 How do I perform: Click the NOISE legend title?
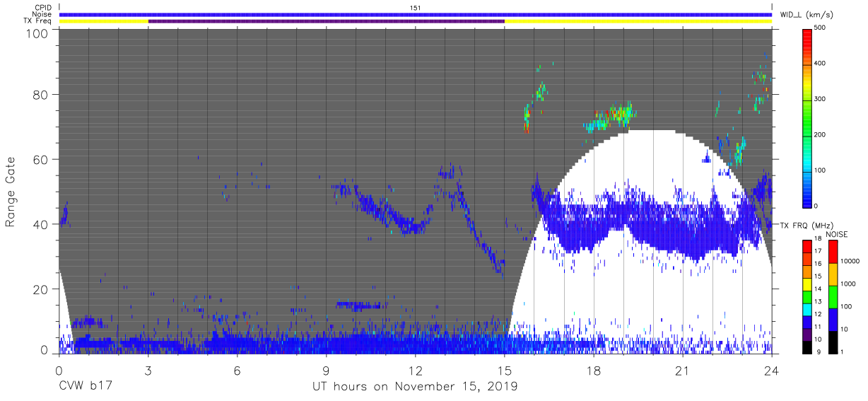(838, 234)
